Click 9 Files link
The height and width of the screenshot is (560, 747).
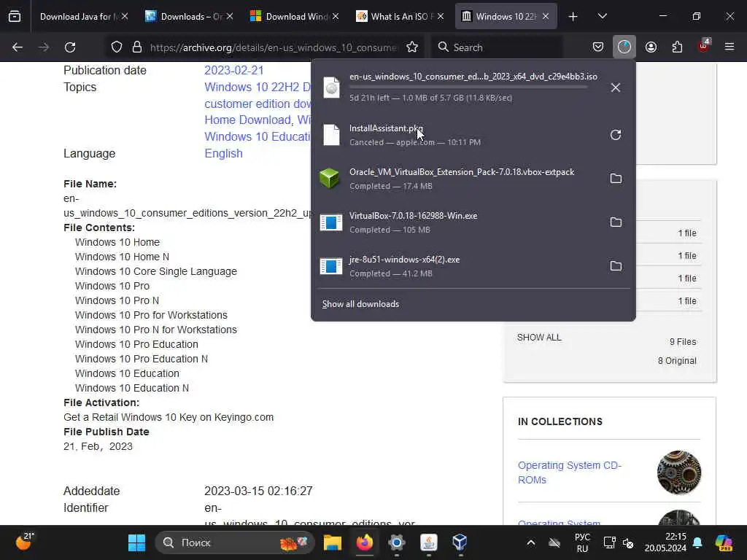pyautogui.click(x=683, y=342)
